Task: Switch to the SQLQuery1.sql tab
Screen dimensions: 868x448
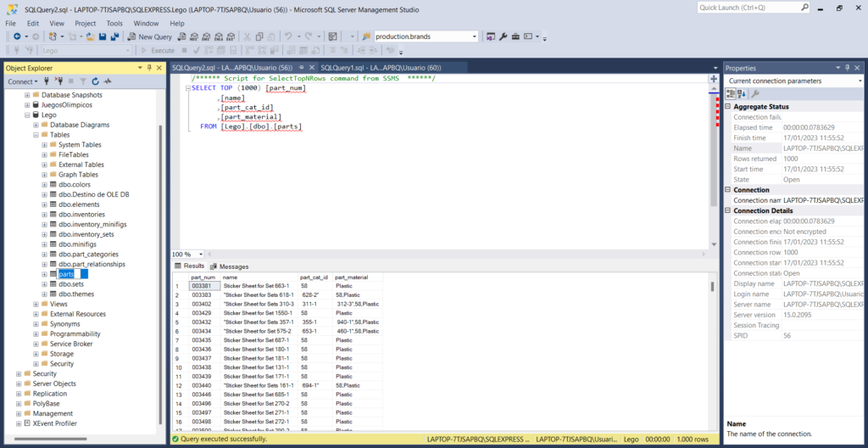Action: coord(381,68)
